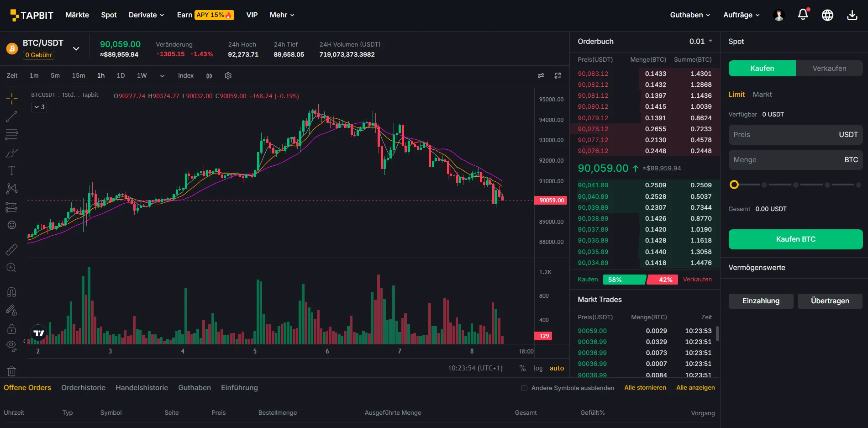Viewport: 868px width, 428px height.
Task: Toggle chart layout switch icon
Action: (541, 76)
